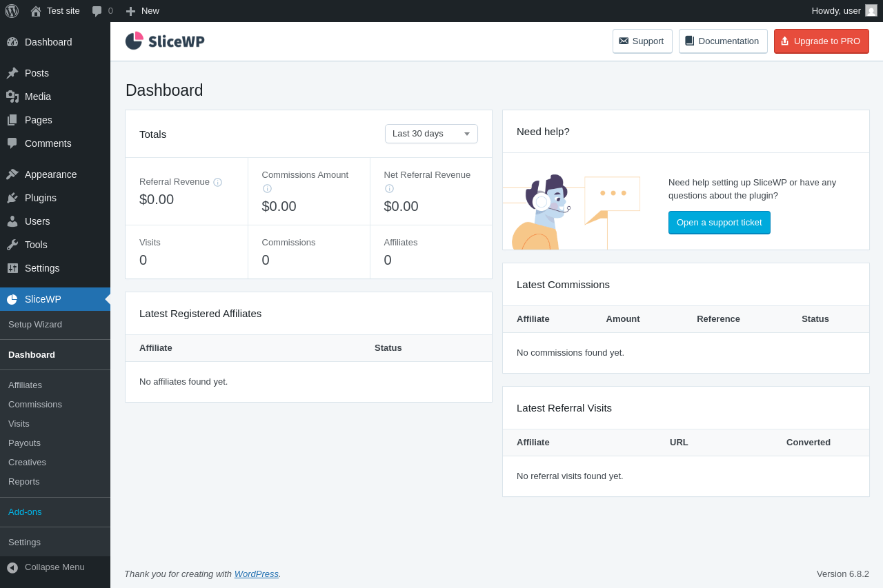Click 'No affiliates found yet.' text
883x588 pixels.
[183, 381]
